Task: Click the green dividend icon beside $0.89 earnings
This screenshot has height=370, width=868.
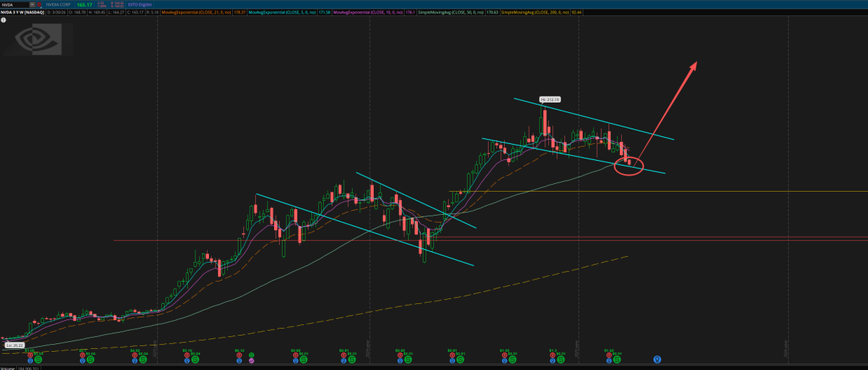Action: tap(407, 359)
